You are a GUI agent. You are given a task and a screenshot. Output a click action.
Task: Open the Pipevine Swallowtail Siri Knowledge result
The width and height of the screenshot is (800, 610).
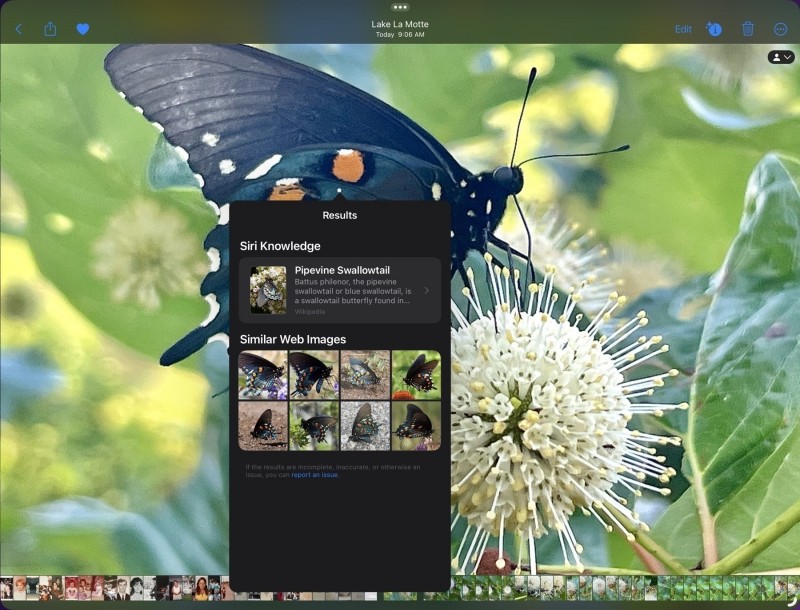click(x=340, y=290)
